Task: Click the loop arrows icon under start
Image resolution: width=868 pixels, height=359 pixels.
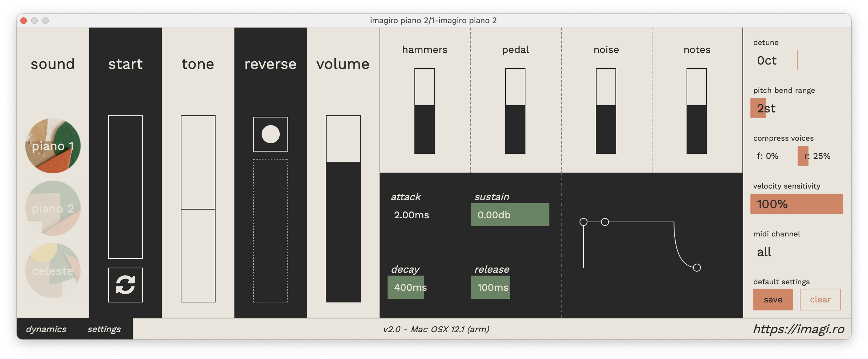Action: point(126,285)
